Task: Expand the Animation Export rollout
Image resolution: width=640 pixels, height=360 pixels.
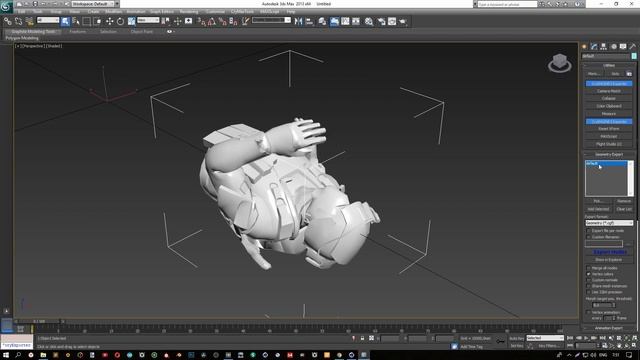Action: tap(609, 328)
